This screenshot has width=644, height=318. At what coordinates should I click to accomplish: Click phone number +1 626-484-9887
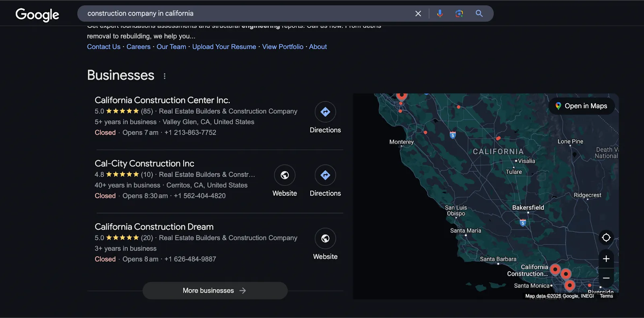coord(190,259)
